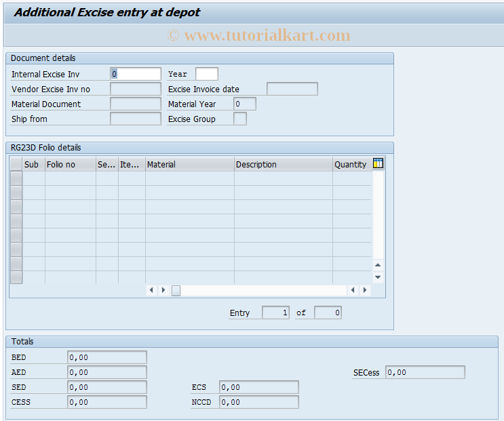Click the BED total field
504x421 pixels.
[x=107, y=357]
